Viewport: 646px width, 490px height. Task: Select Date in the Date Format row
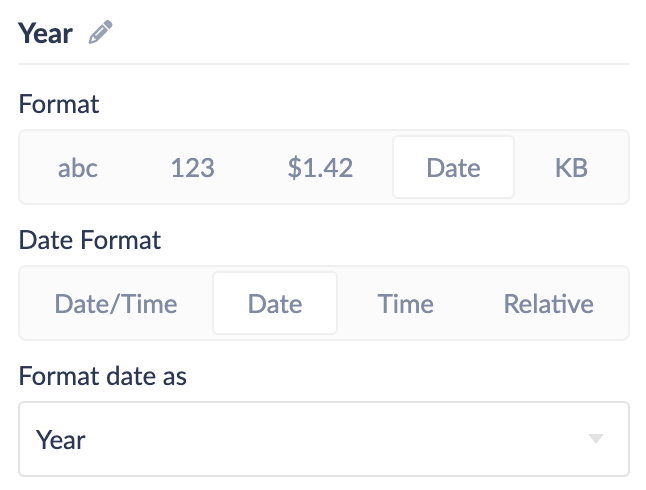point(275,303)
